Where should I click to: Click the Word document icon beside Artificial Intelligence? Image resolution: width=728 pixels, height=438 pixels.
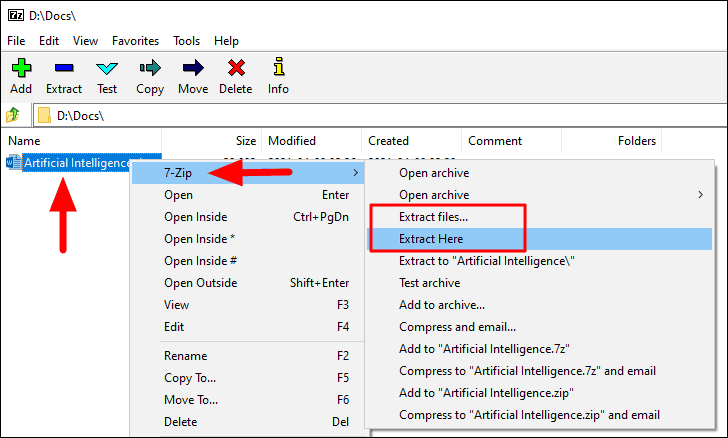point(13,163)
